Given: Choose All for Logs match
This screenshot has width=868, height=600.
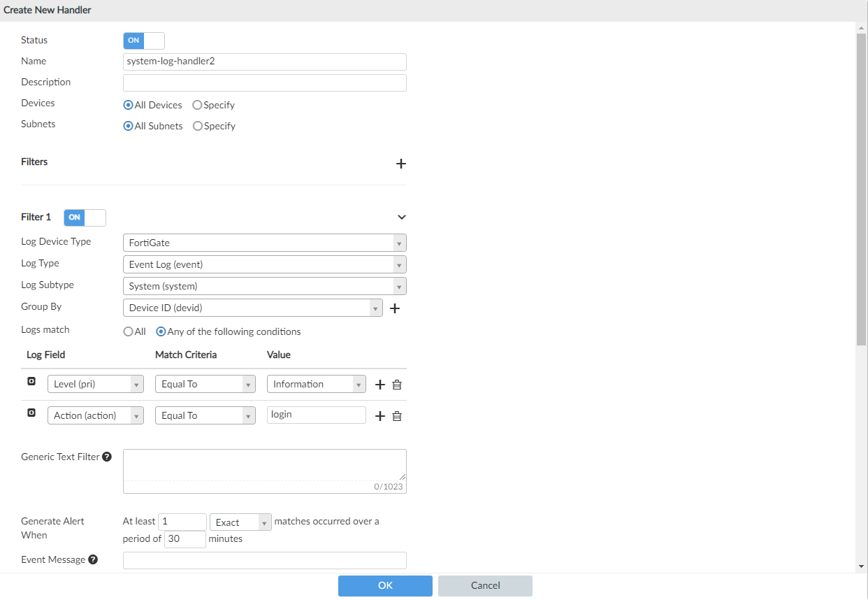Looking at the screenshot, I should point(129,332).
